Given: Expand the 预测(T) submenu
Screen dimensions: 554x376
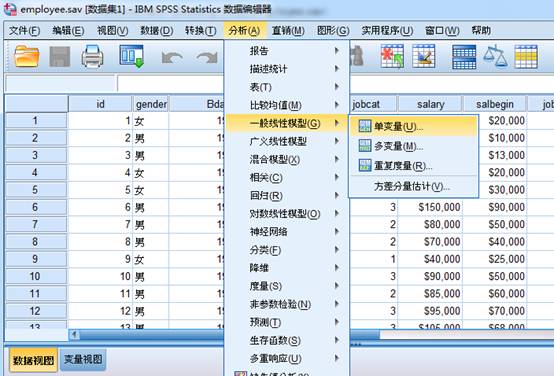Looking at the screenshot, I should (x=286, y=322).
